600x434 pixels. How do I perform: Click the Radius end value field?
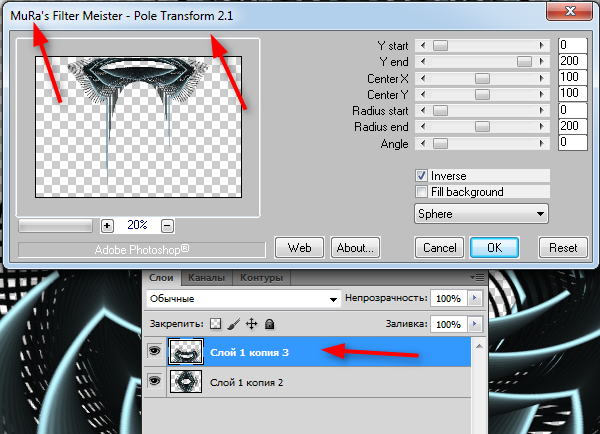tap(572, 126)
